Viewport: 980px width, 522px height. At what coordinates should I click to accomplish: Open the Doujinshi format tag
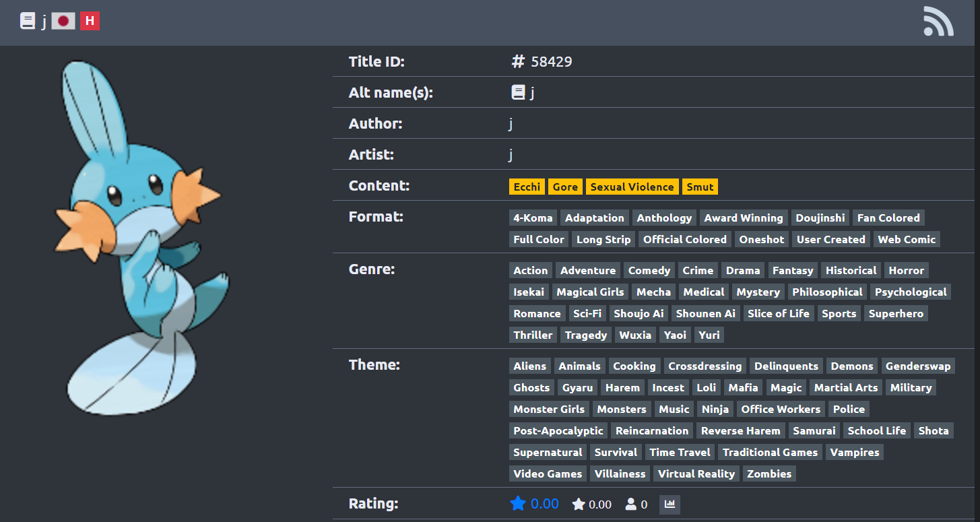[820, 218]
